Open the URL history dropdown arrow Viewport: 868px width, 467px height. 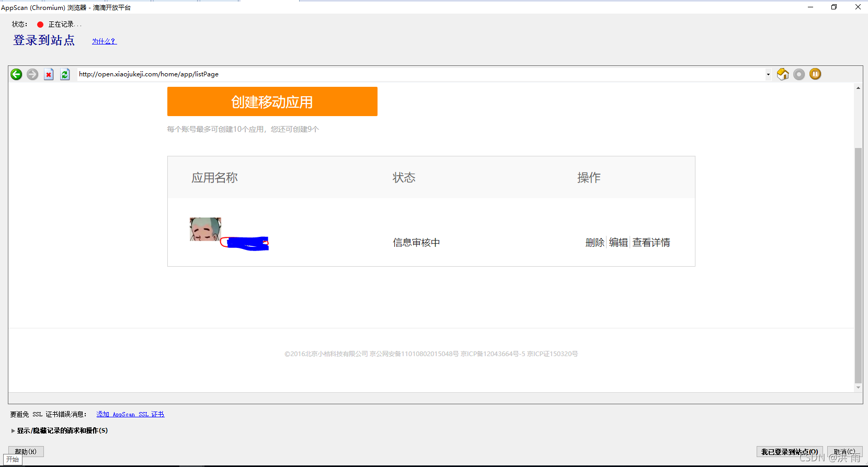click(768, 74)
